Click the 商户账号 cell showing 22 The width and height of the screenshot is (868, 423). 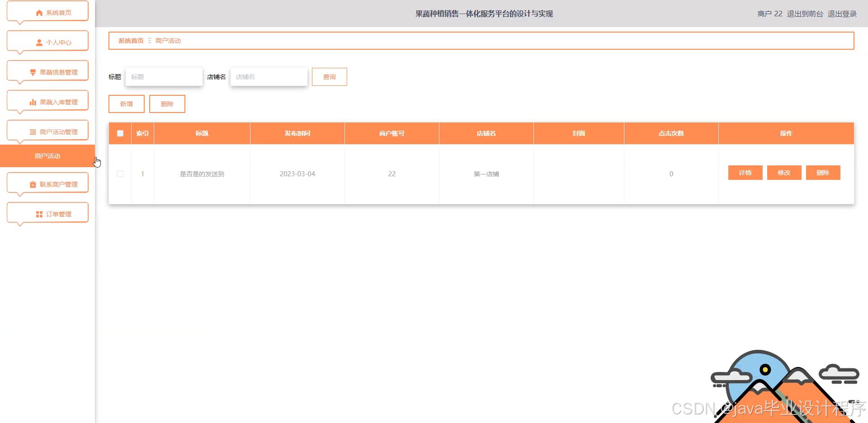[392, 174]
